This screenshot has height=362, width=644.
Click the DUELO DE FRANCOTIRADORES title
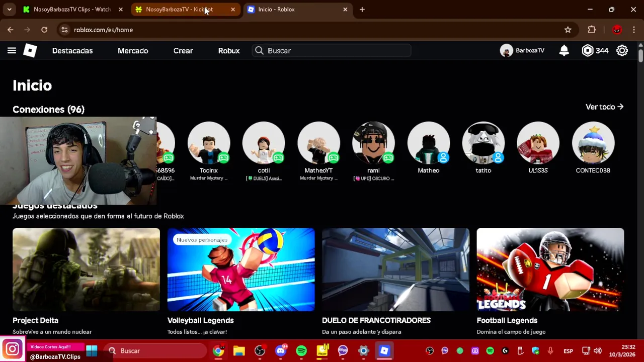[376, 320]
